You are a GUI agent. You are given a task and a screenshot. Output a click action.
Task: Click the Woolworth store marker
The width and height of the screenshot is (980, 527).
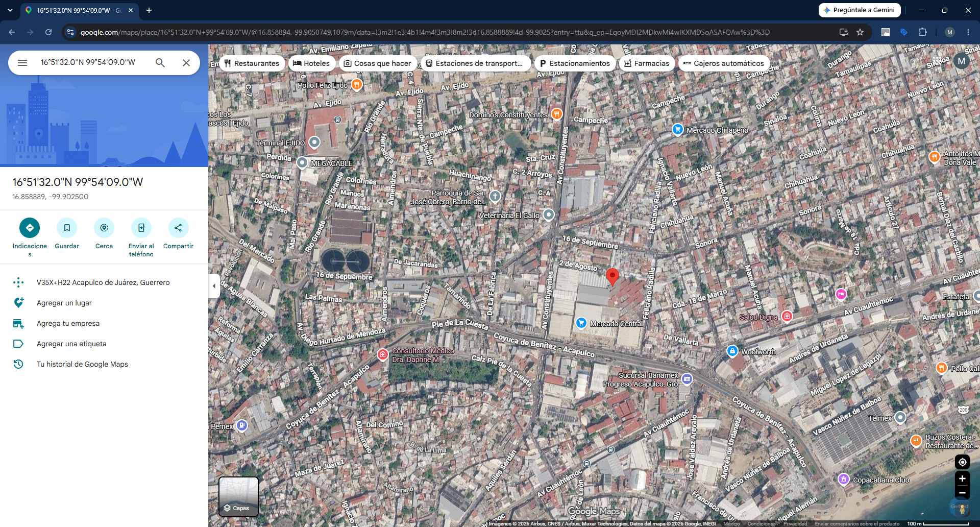(x=732, y=351)
